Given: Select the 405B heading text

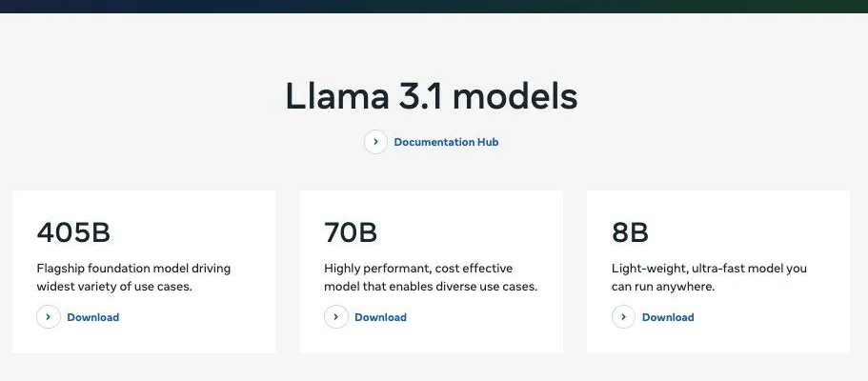Looking at the screenshot, I should 73,232.
